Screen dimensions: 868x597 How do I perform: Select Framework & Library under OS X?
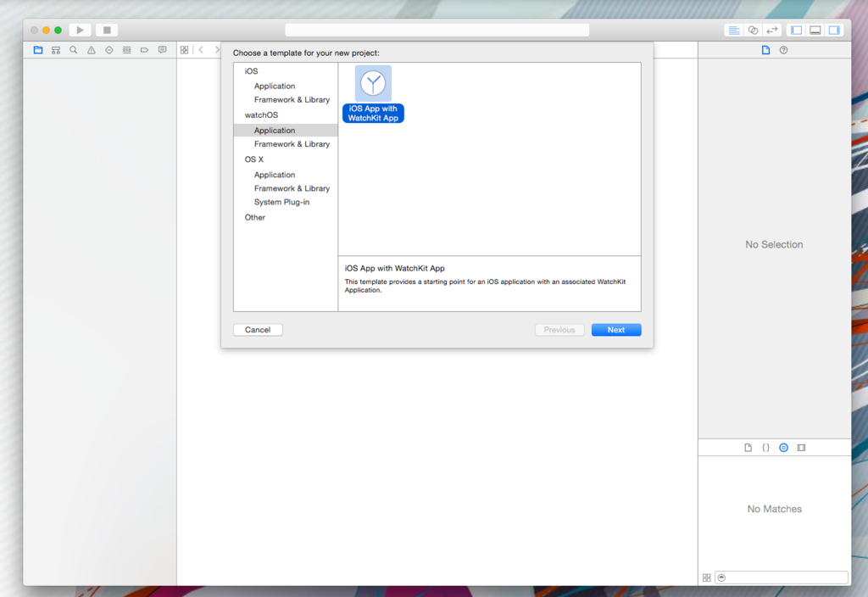click(x=292, y=188)
